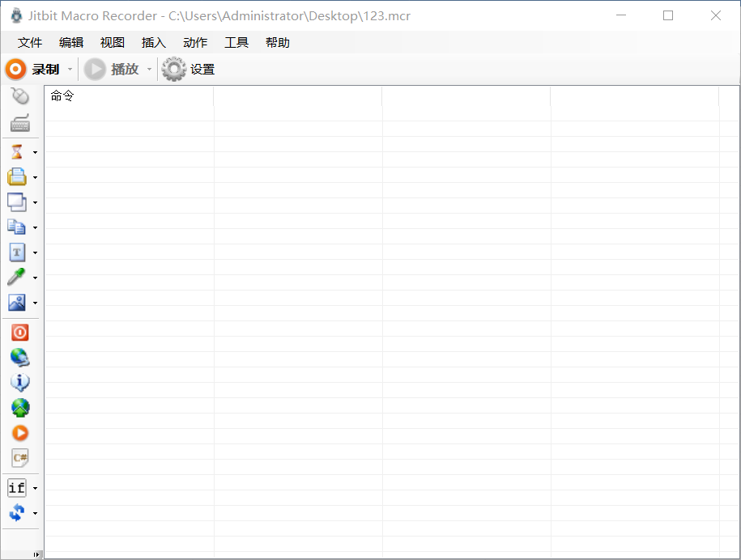Maximize the Jitbit Macro Recorder window
Screen dimensions: 741x560
point(668,15)
